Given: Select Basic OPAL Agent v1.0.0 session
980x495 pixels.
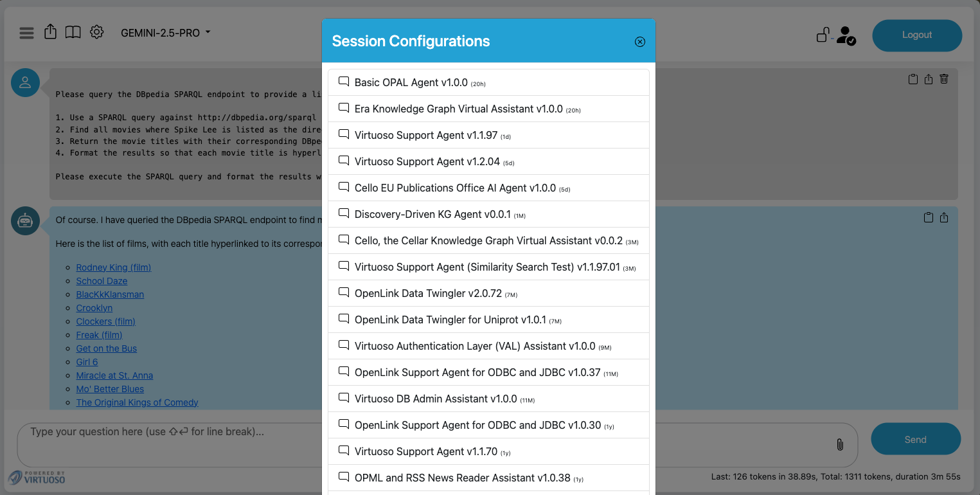Looking at the screenshot, I should pyautogui.click(x=411, y=83).
